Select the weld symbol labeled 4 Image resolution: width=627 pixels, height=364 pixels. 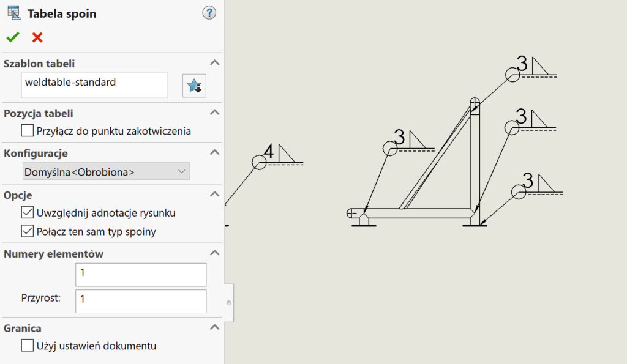268,152
